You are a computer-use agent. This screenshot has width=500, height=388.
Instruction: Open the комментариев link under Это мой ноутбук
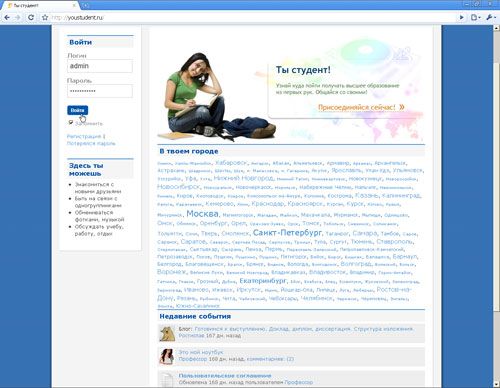click(x=270, y=359)
